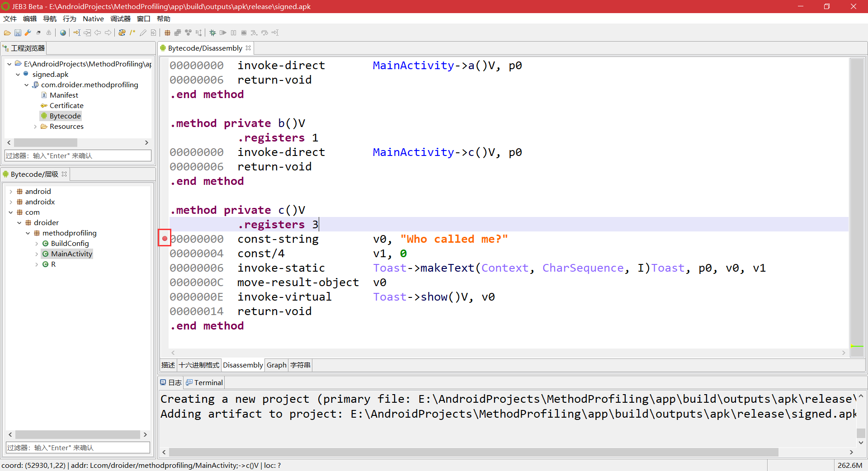
Task: Click the globe icon in toolbar
Action: (x=63, y=33)
